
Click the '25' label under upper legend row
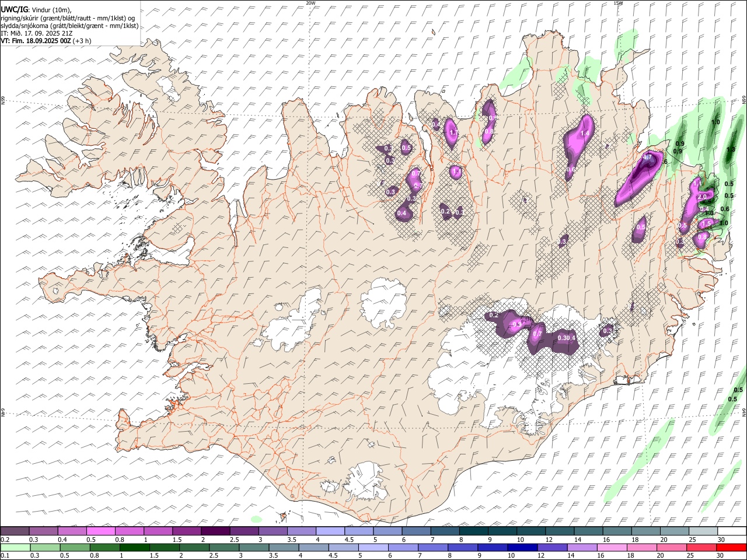tap(692, 540)
